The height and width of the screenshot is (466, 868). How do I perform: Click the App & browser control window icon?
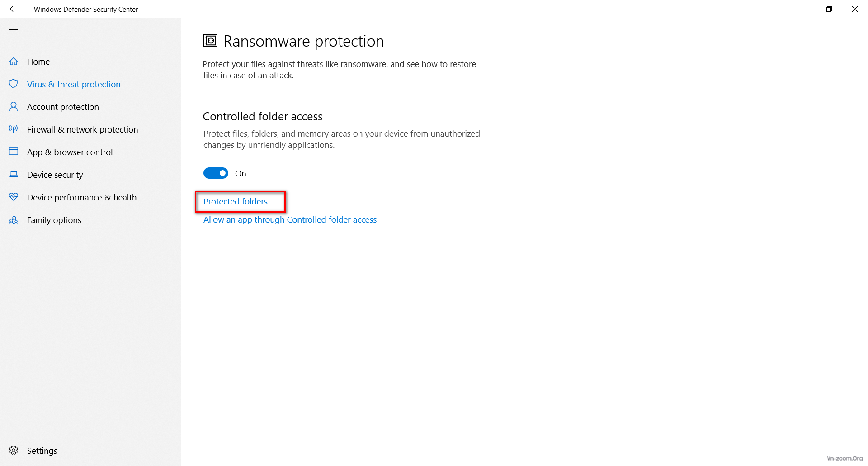[14, 152]
